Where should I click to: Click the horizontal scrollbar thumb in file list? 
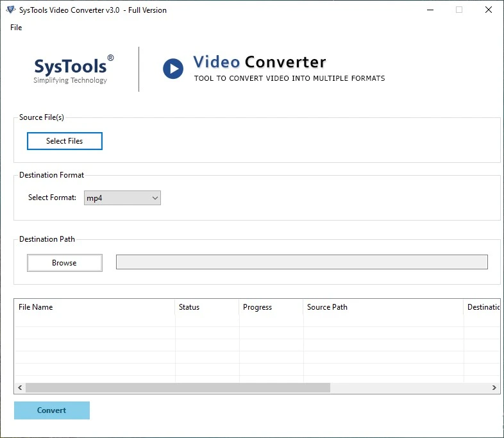pos(178,388)
